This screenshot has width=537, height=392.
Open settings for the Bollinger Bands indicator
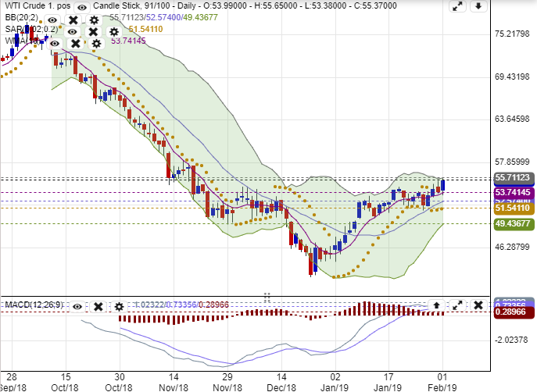point(94,20)
